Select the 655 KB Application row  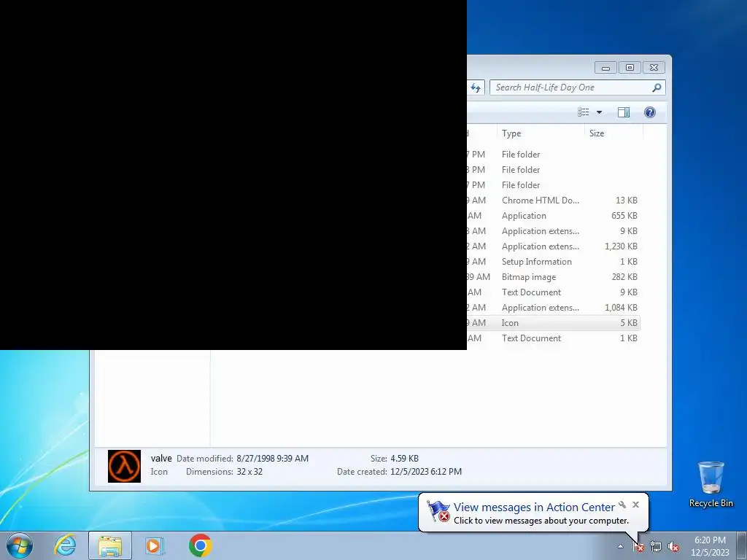pos(553,216)
